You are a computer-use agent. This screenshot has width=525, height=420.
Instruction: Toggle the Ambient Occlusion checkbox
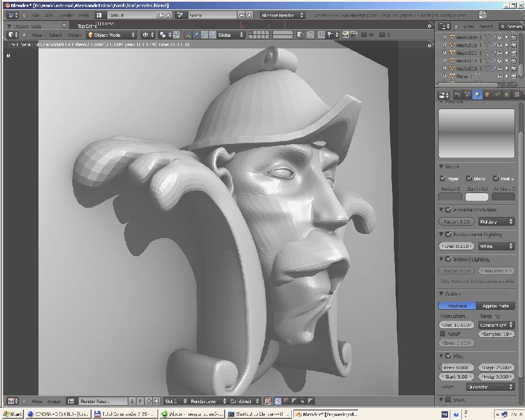tap(448, 210)
